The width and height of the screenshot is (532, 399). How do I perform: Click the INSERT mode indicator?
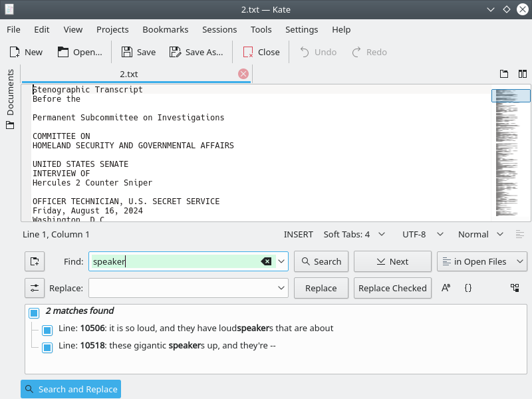(x=298, y=235)
